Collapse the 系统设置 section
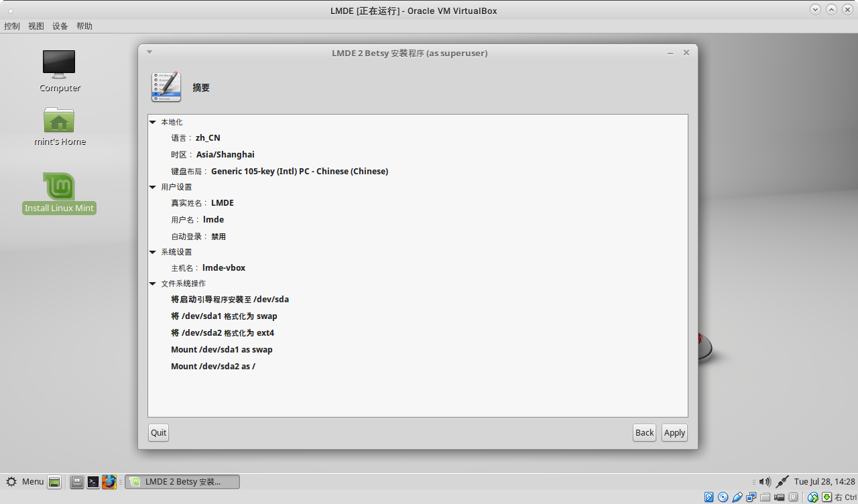 (153, 252)
